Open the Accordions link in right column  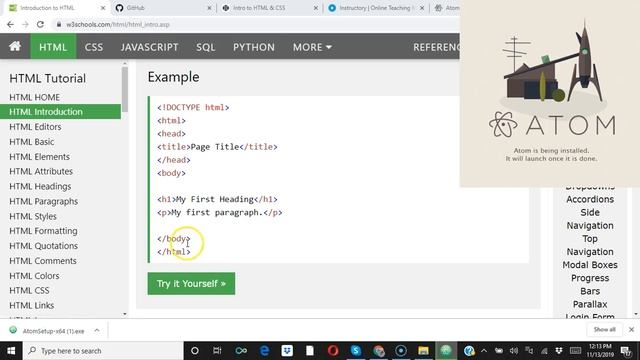pyautogui.click(x=590, y=199)
